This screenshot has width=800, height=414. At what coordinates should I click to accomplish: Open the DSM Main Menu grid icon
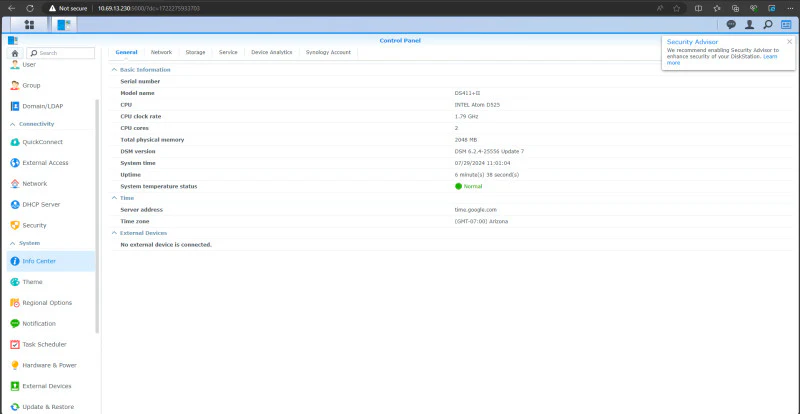(29, 25)
